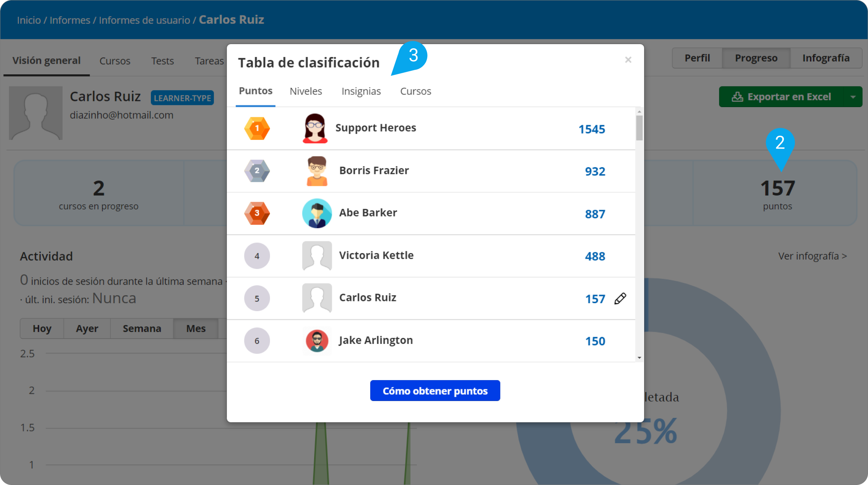Select the Mes activity range

click(196, 328)
